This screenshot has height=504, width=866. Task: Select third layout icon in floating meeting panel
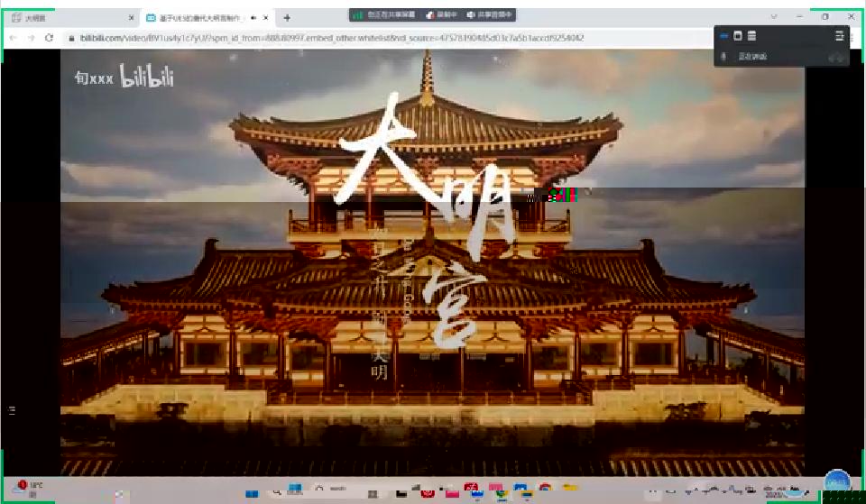(x=751, y=36)
